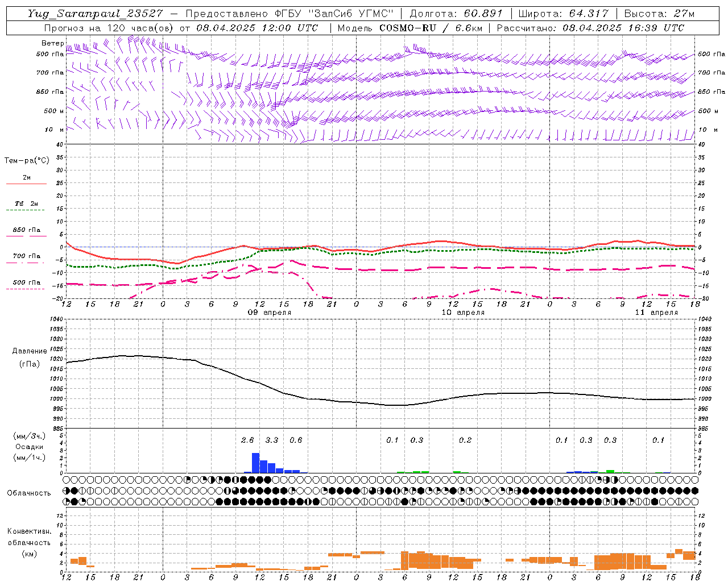
Task: Click the 'Облачность' cloud cover label
Action: [x=29, y=493]
